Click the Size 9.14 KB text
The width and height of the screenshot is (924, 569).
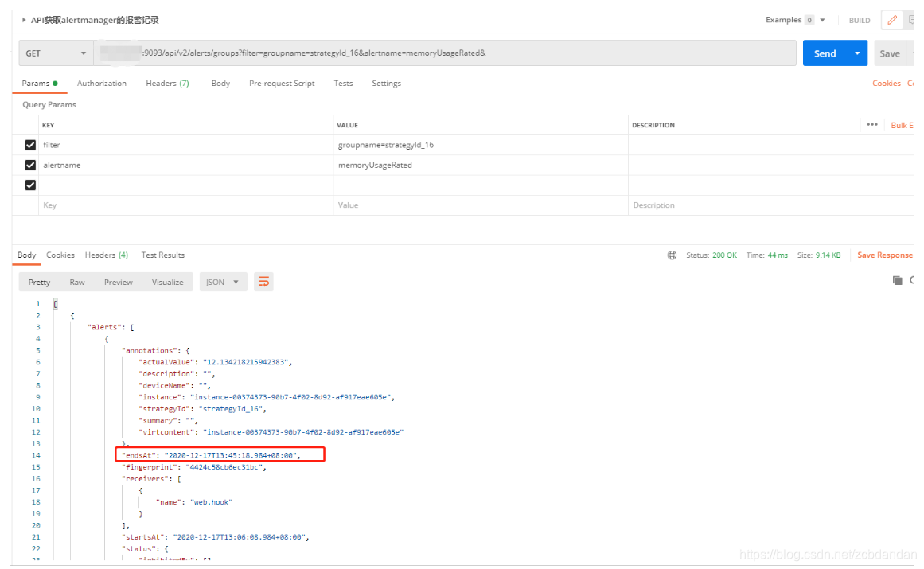[818, 255]
